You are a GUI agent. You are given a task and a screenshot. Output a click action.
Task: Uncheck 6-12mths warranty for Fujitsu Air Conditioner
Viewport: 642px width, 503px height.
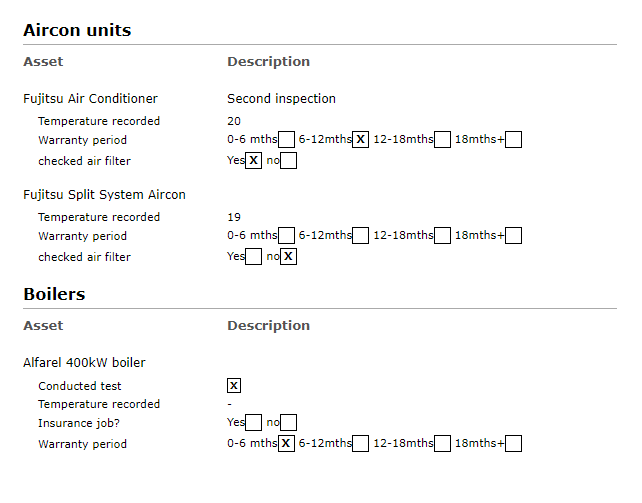point(360,140)
